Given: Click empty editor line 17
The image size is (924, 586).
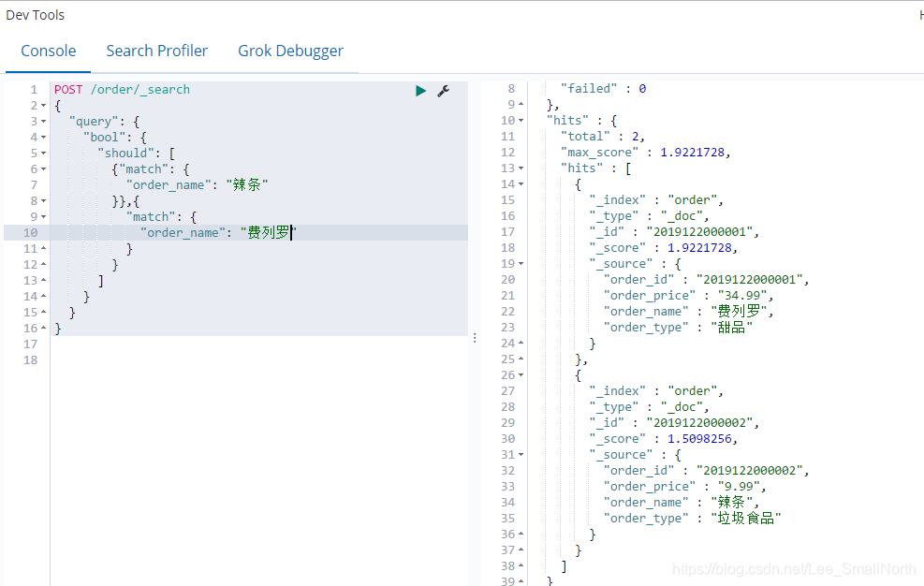Looking at the screenshot, I should pyautogui.click(x=259, y=344).
